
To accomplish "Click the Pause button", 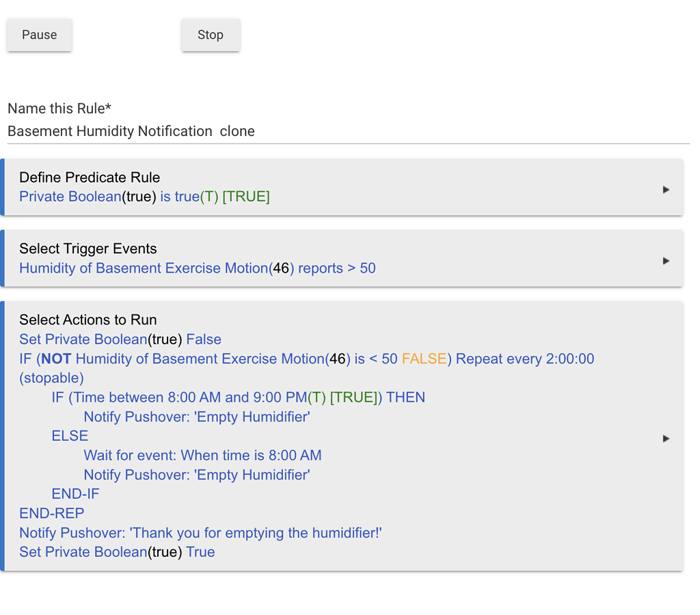I will tap(39, 35).
